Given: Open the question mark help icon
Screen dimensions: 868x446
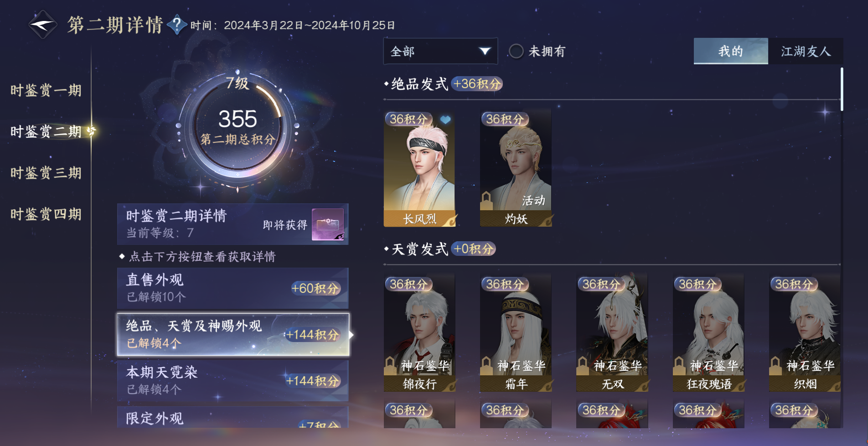Looking at the screenshot, I should pyautogui.click(x=177, y=25).
